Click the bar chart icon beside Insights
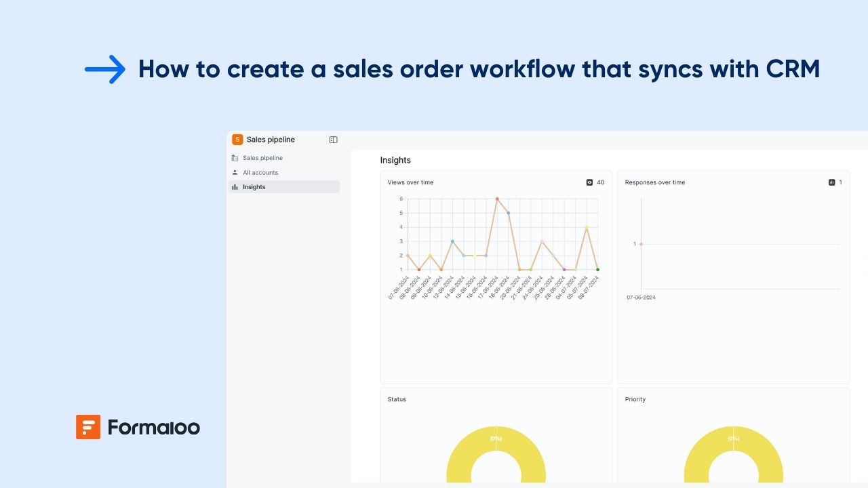The image size is (868, 488). pyautogui.click(x=235, y=187)
